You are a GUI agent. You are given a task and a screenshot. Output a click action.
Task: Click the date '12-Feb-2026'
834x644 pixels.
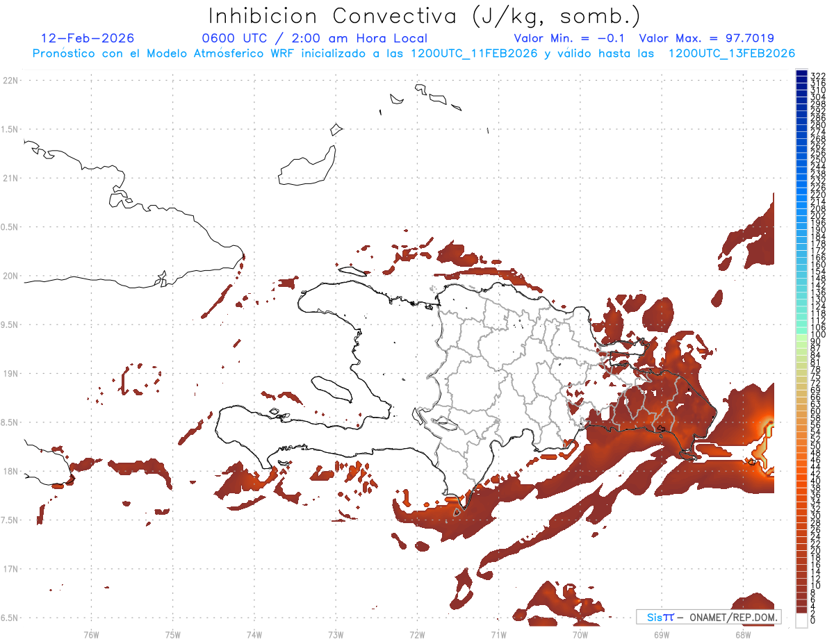[x=88, y=38]
